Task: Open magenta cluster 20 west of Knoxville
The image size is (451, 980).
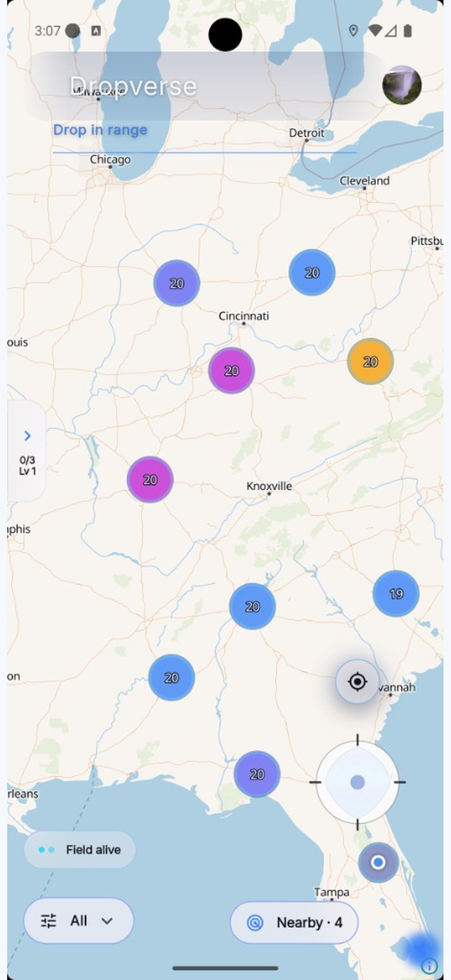Action: tap(150, 479)
